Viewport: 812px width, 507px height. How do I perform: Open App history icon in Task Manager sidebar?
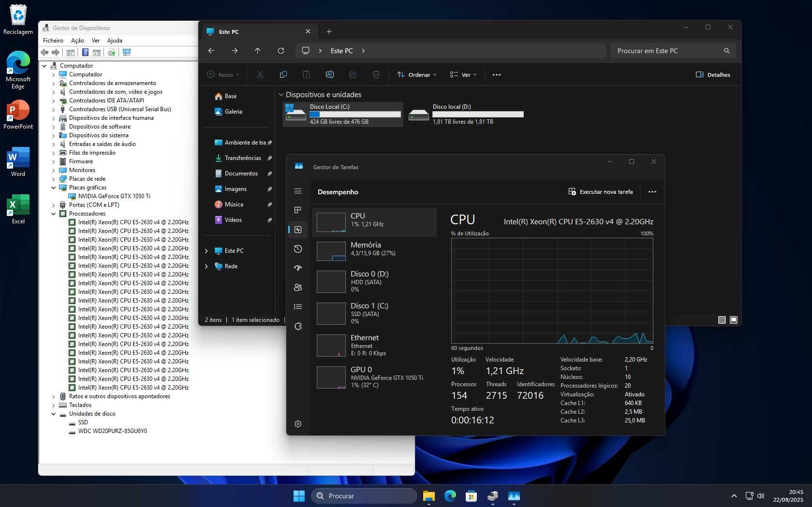pos(298,249)
